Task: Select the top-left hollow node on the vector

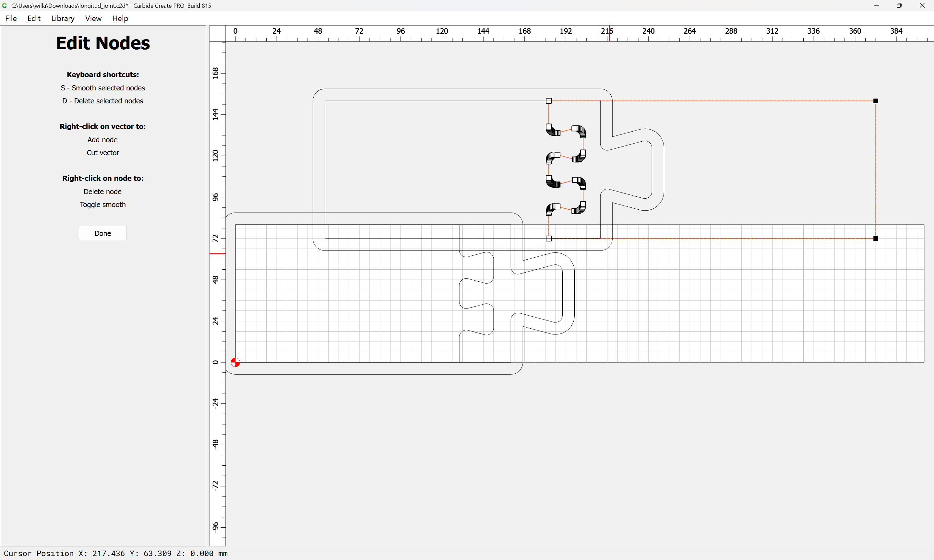Action: click(x=548, y=101)
